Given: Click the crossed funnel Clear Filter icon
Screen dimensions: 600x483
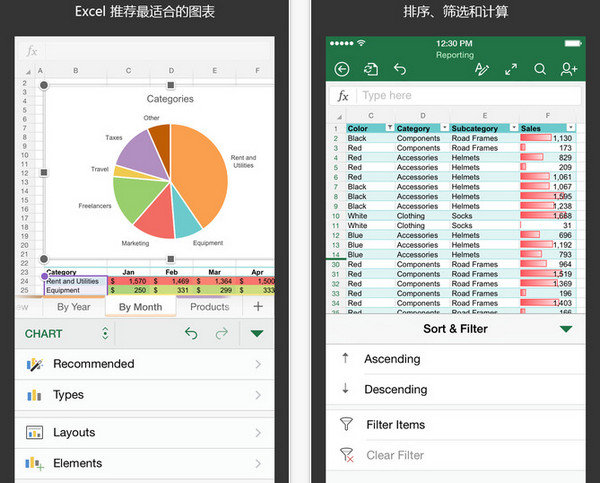Looking at the screenshot, I should tap(347, 455).
